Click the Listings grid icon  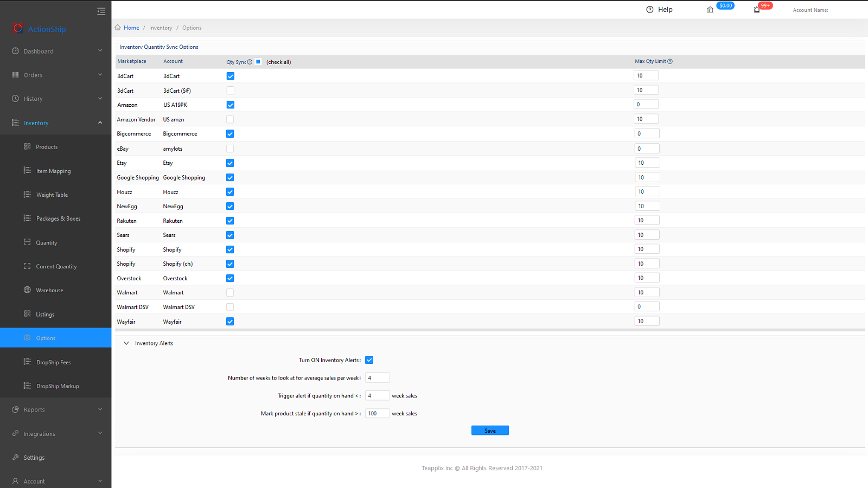[27, 313]
